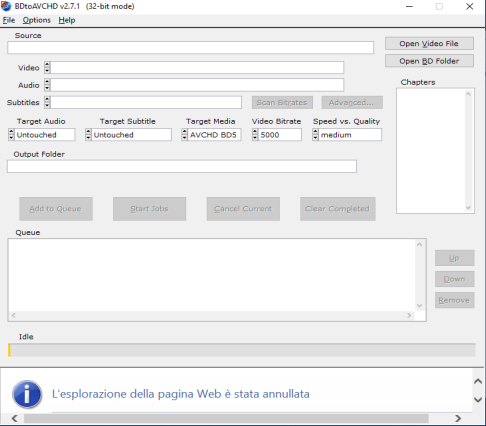Click the Subtitles track spinner arrows

(47, 102)
